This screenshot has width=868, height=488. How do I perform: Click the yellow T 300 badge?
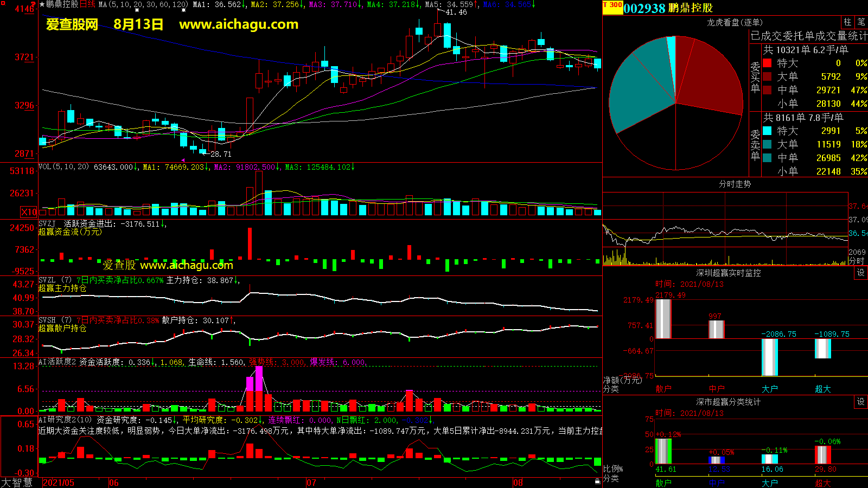pyautogui.click(x=612, y=5)
